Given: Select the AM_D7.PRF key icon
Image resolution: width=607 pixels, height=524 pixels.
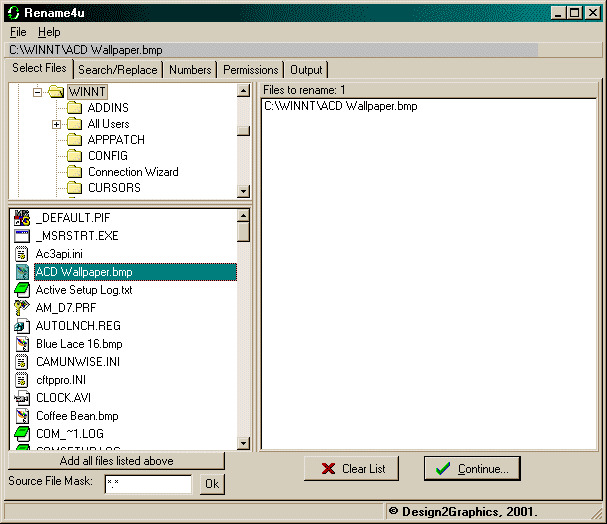Looking at the screenshot, I should tap(22, 308).
